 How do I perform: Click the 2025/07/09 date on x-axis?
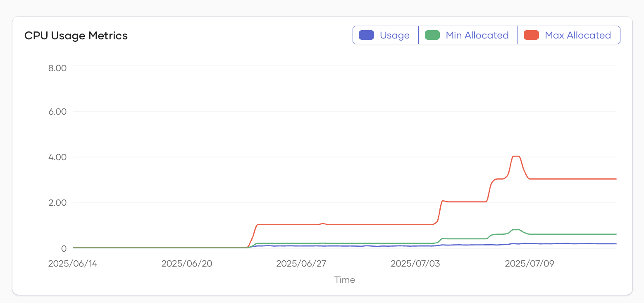(x=530, y=264)
